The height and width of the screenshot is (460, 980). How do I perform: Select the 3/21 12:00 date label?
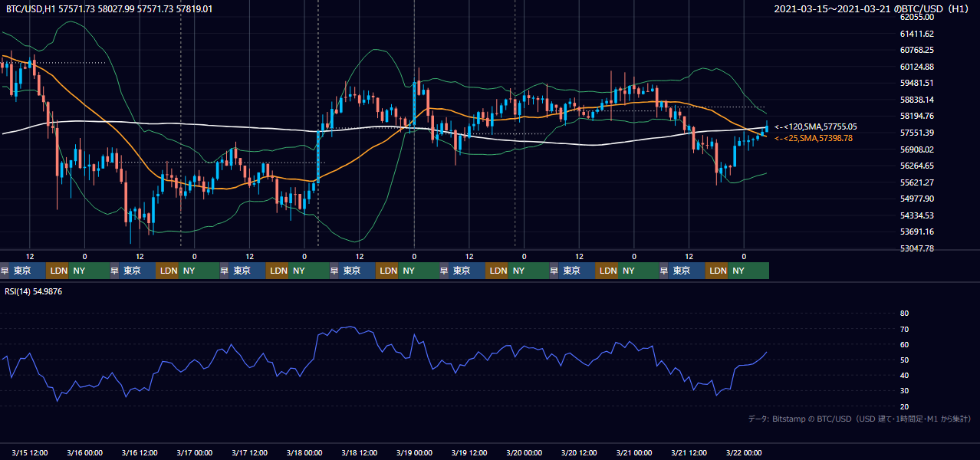689,452
